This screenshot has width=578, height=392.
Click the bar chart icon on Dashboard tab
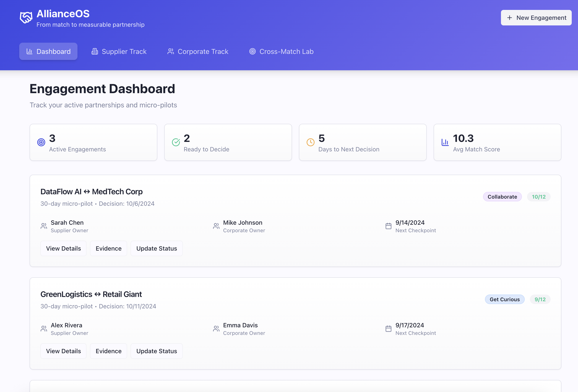click(x=30, y=52)
